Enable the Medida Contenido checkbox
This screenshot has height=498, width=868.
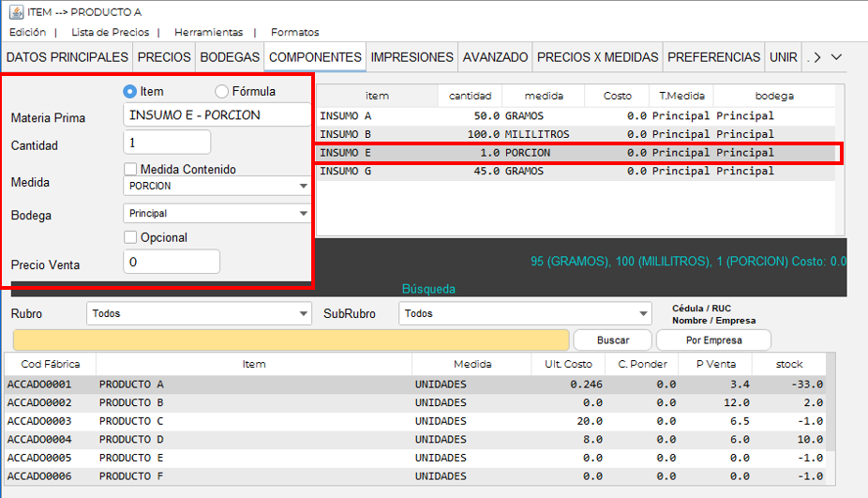131,169
